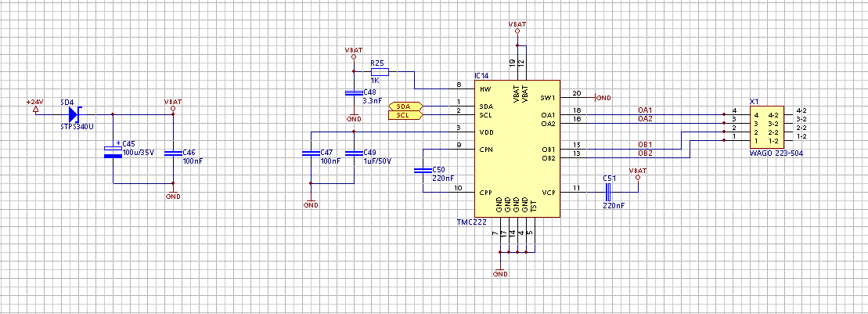Click the OA1 net label
The image size is (868, 314).
645,110
